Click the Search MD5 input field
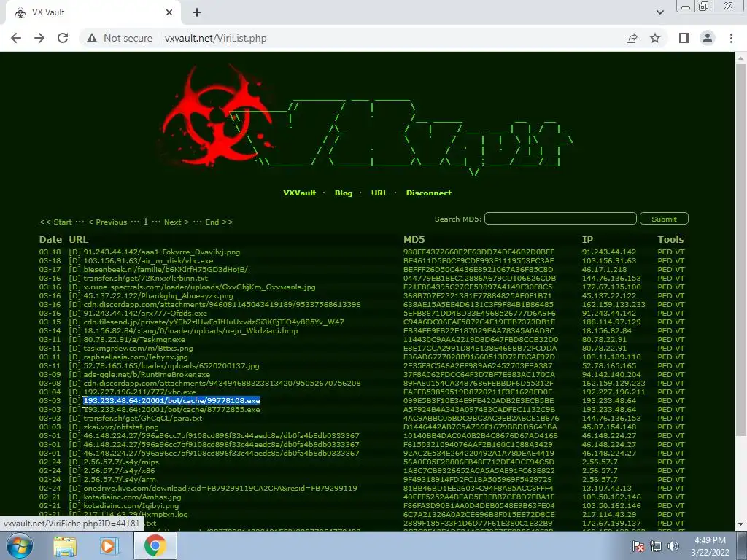Screen dimensions: 747x560 click(x=560, y=219)
